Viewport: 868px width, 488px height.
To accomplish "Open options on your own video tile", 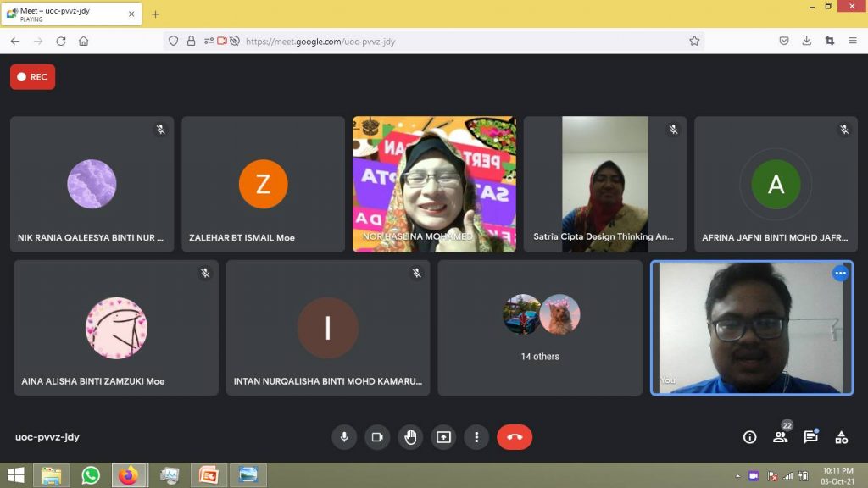I will pyautogui.click(x=840, y=273).
